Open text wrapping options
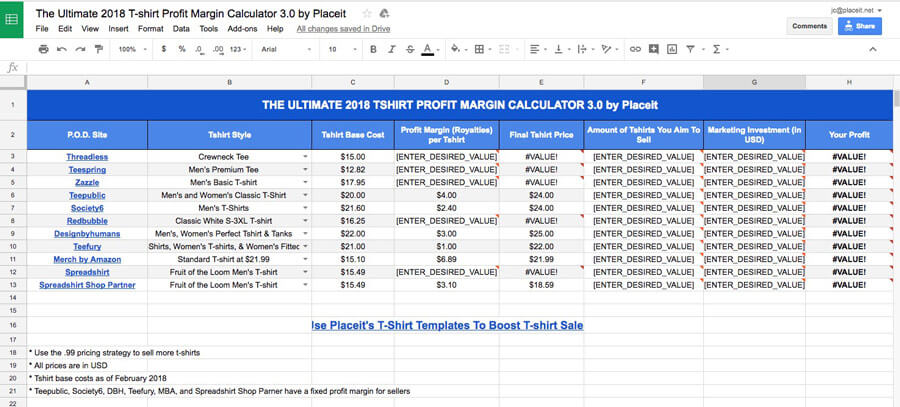 tap(584, 49)
